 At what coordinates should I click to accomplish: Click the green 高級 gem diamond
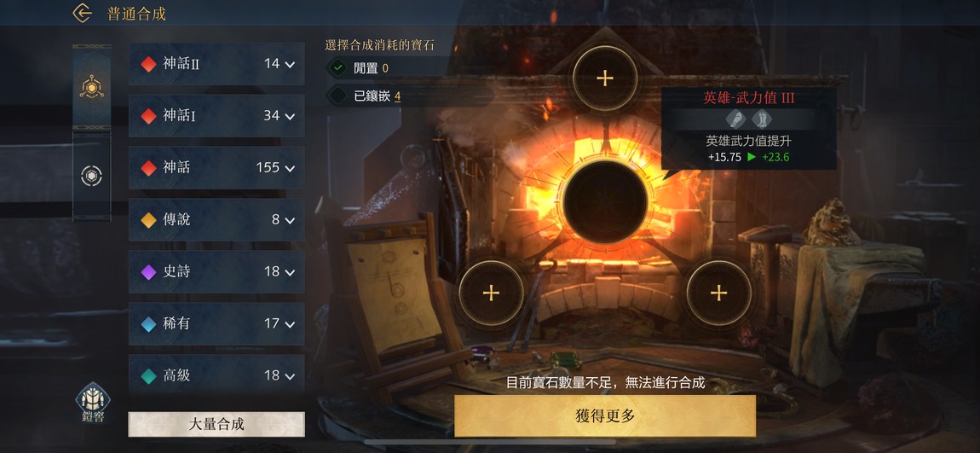tap(149, 376)
